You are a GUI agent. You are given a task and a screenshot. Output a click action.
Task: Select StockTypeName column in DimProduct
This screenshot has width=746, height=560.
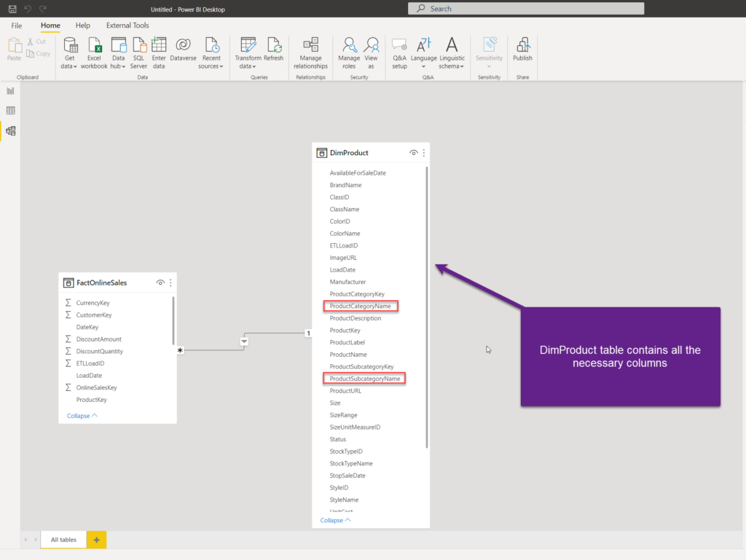(351, 463)
